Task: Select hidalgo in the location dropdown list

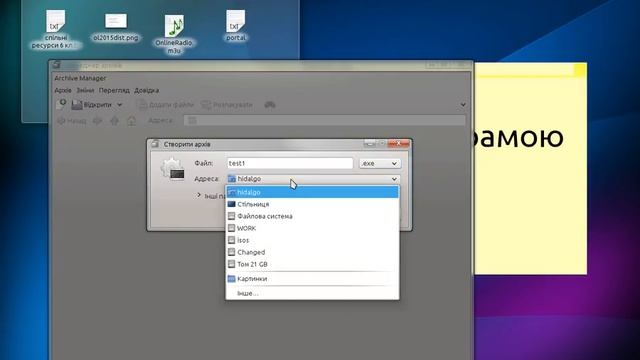Action: (x=312, y=192)
